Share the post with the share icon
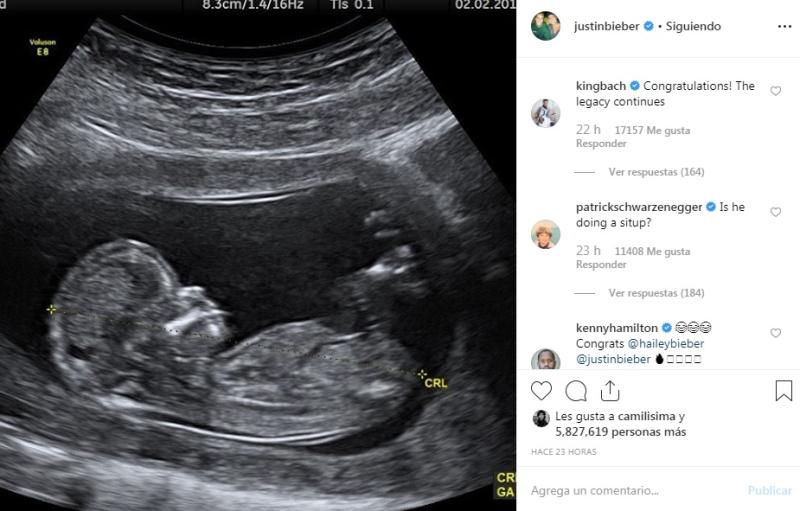800x511 pixels. pos(610,391)
